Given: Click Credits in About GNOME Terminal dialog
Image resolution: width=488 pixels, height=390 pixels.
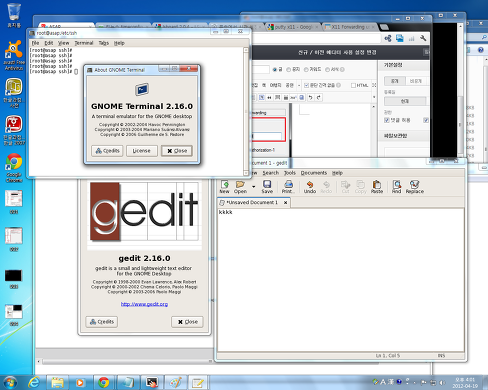Looking at the screenshot, I should 107,151.
